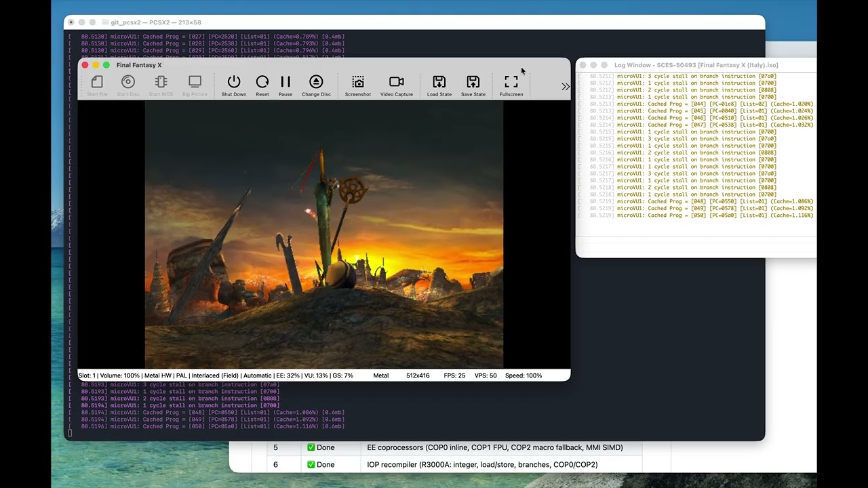
Task: Take a Screenshot of the game
Action: tap(358, 85)
